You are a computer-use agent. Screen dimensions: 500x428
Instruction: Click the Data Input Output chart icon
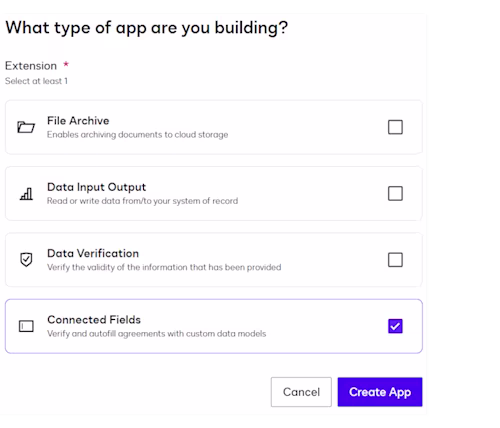coord(26,194)
